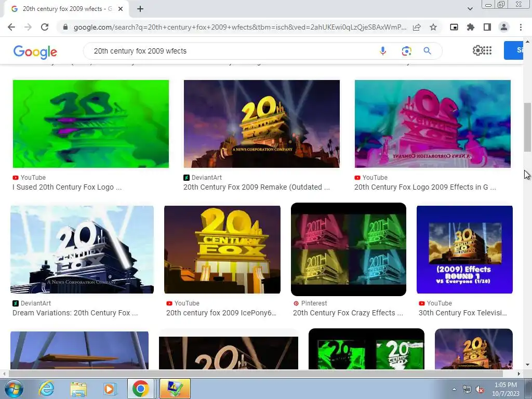Open the warning-flag taskbar application

175,389
